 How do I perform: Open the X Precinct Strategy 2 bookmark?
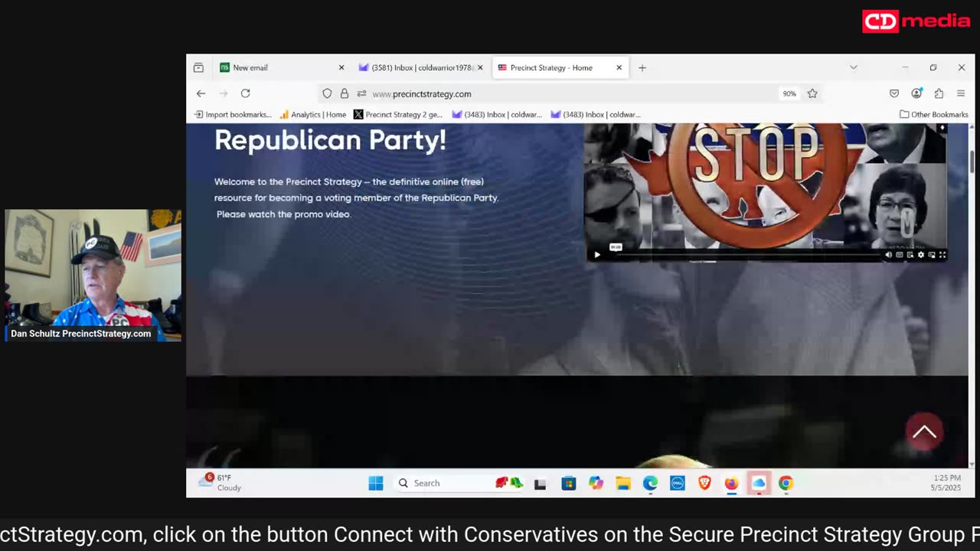(x=398, y=115)
